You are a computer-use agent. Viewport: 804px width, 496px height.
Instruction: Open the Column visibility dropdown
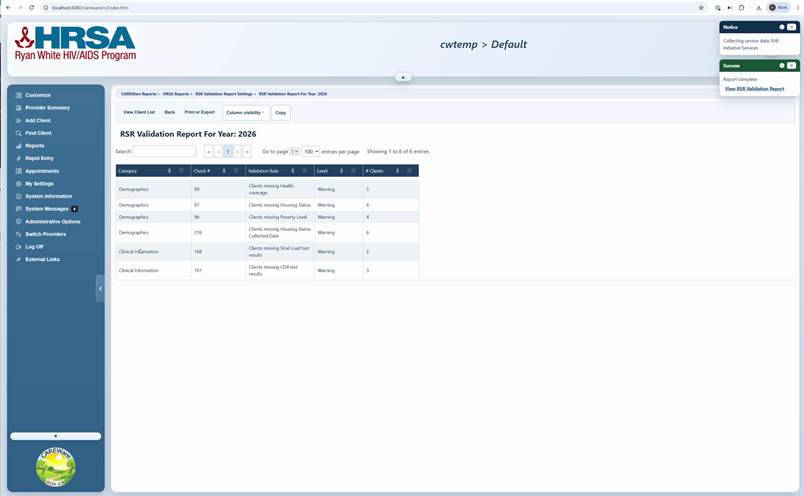click(x=246, y=113)
